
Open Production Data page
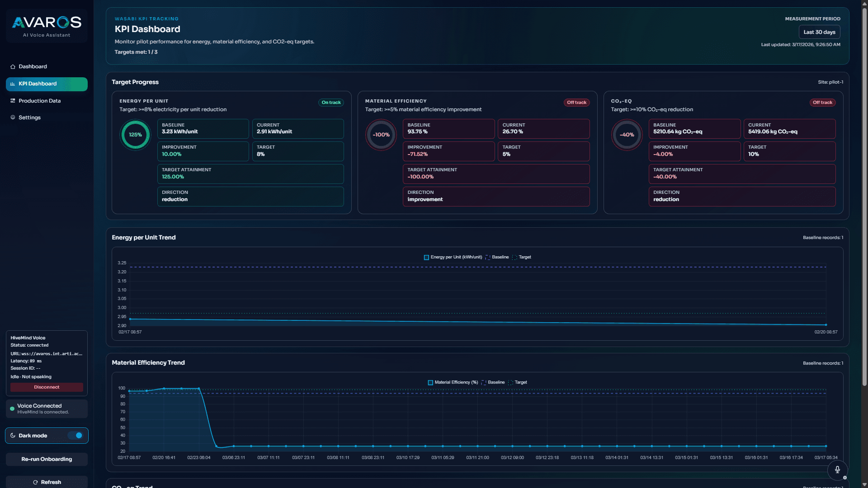click(39, 101)
